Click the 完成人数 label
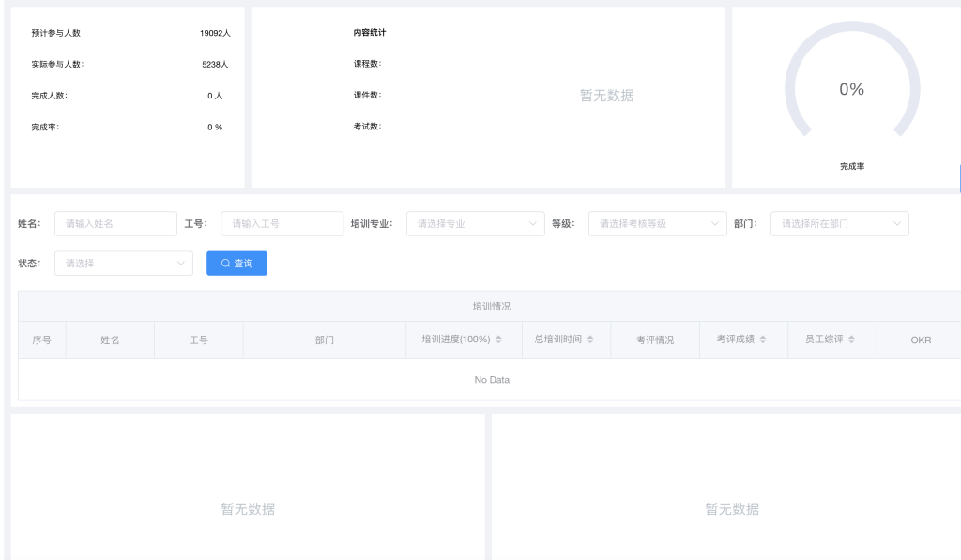Image resolution: width=961 pixels, height=560 pixels. click(49, 96)
